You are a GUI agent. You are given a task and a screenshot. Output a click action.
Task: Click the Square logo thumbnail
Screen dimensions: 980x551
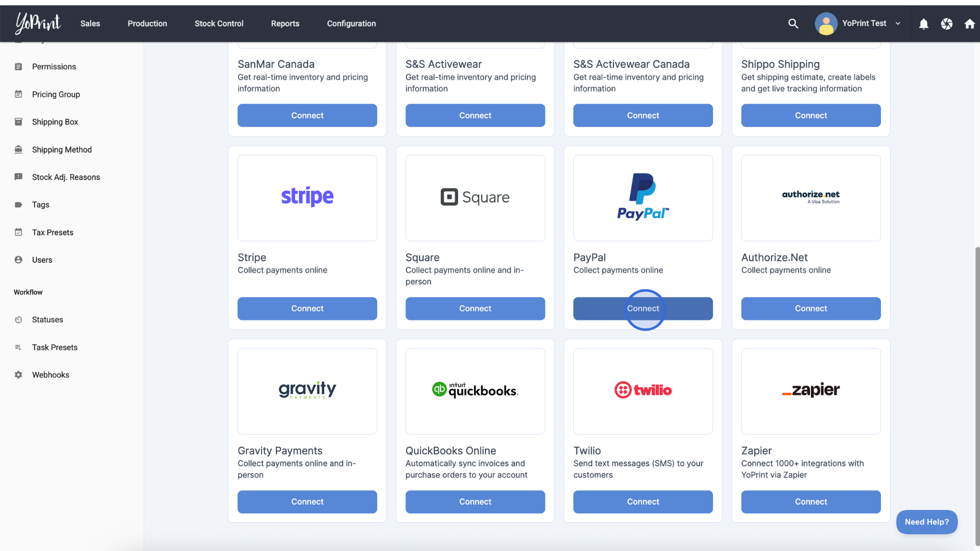(475, 198)
